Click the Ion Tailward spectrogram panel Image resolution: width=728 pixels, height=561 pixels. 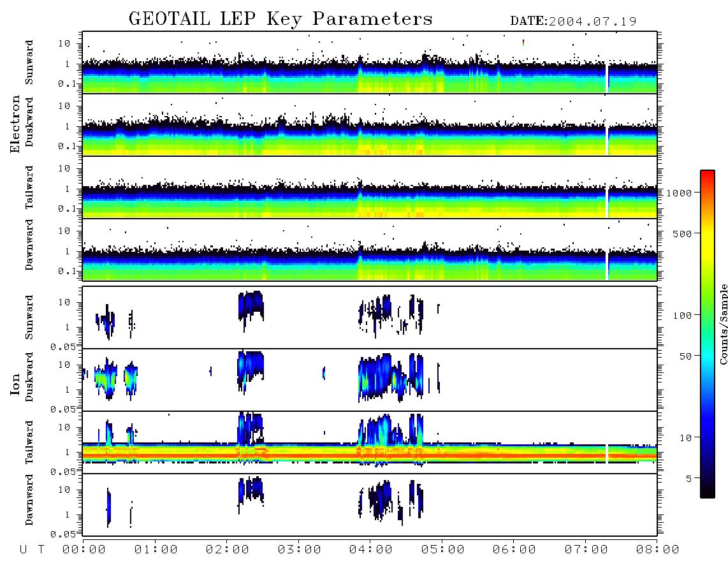click(370, 442)
